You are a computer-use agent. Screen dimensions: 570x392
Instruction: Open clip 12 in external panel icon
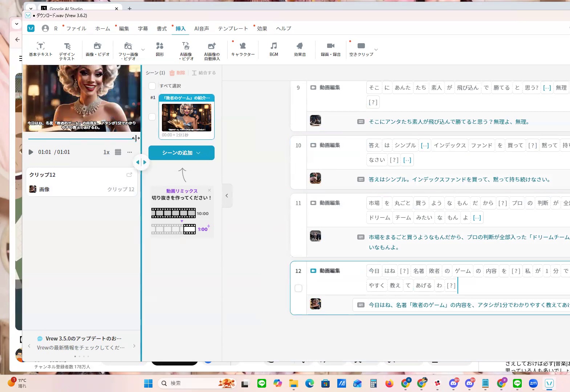click(129, 175)
